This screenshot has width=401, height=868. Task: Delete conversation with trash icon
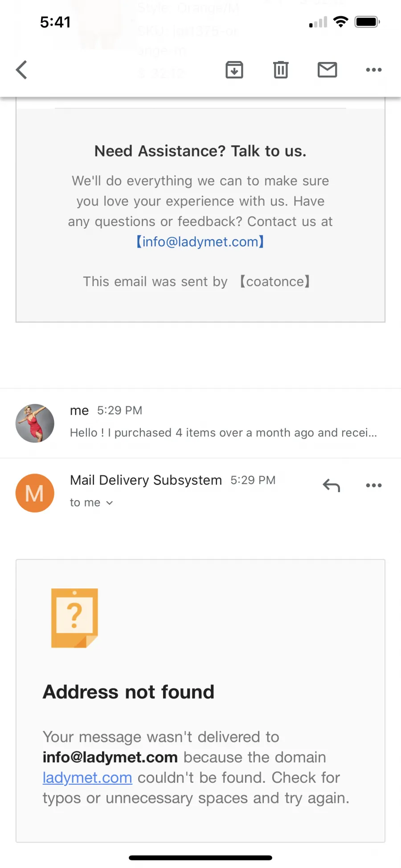[x=281, y=70]
